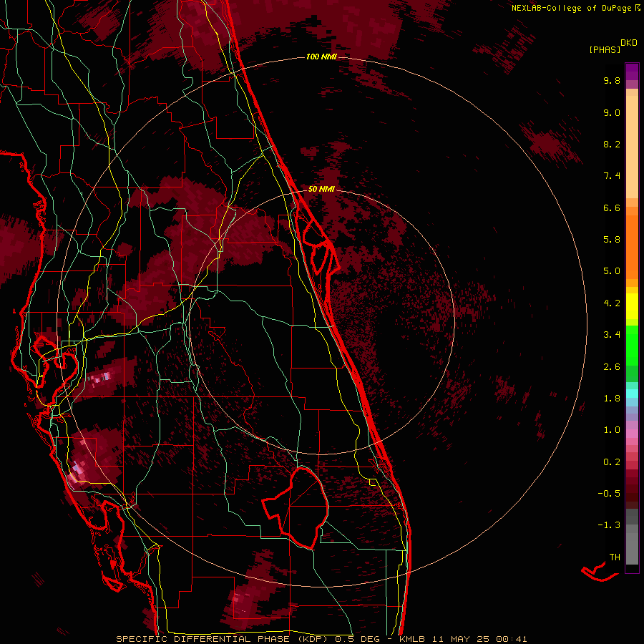Click the Specific Differential Phase caption at bottom
Image resolution: width=644 pixels, height=644 pixels.
pos(321,639)
